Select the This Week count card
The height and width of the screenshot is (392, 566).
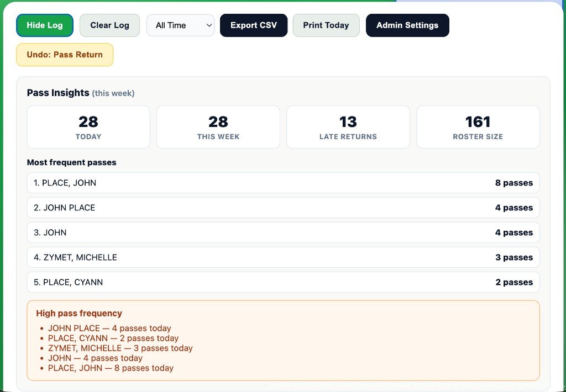[x=218, y=127]
